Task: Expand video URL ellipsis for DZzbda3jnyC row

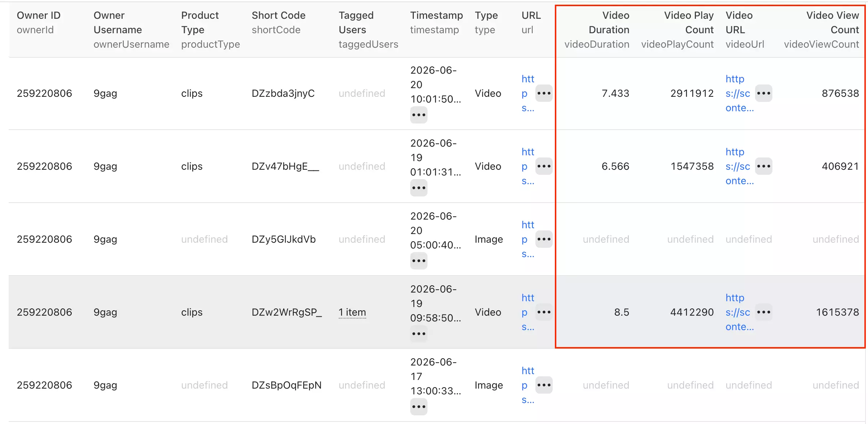Action: [763, 93]
